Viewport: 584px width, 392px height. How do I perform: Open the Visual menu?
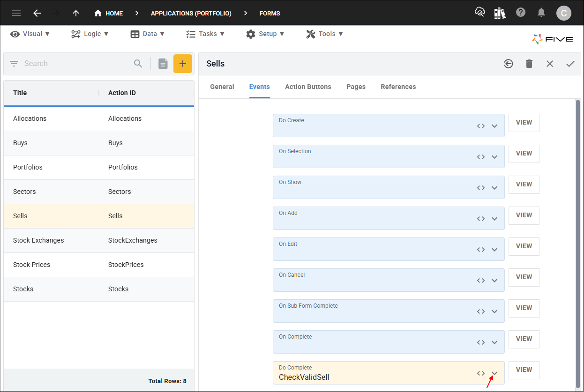coord(30,34)
